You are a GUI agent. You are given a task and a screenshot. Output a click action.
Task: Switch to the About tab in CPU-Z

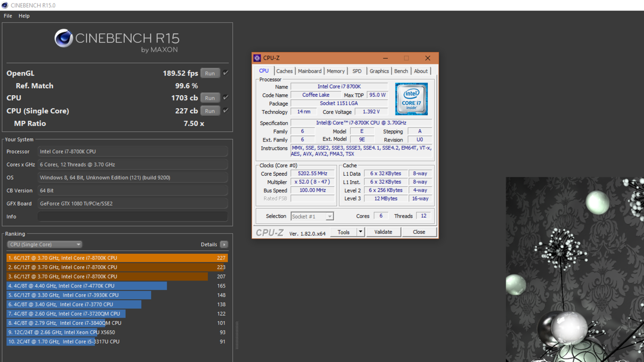pos(421,71)
